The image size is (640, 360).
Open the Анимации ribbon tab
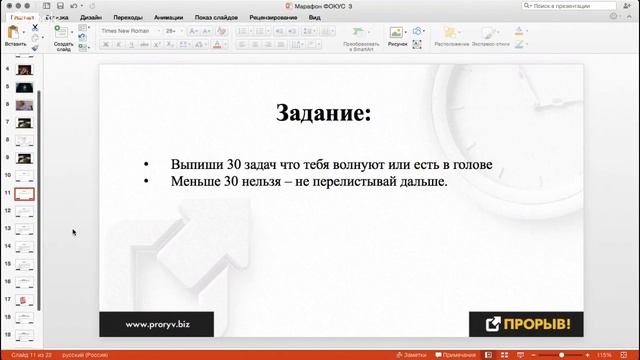169,18
